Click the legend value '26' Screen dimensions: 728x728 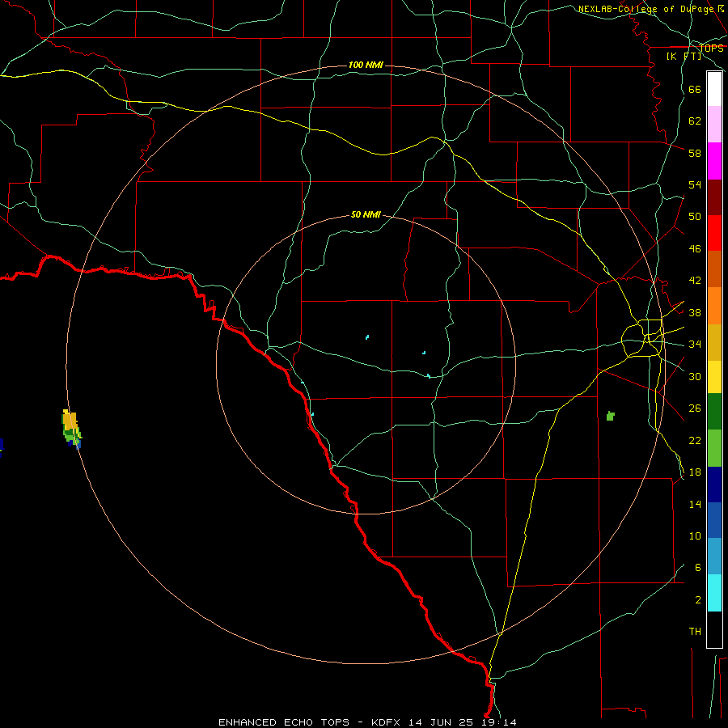[x=695, y=408]
